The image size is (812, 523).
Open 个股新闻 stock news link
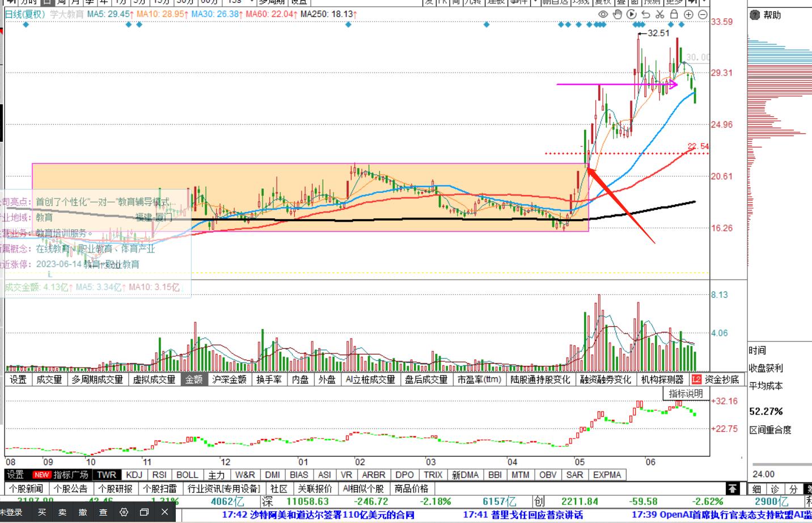click(x=26, y=488)
